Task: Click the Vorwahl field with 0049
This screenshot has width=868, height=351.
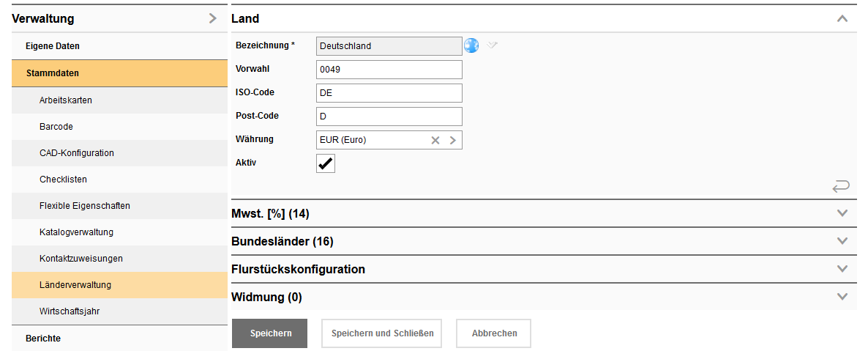Action: 389,70
